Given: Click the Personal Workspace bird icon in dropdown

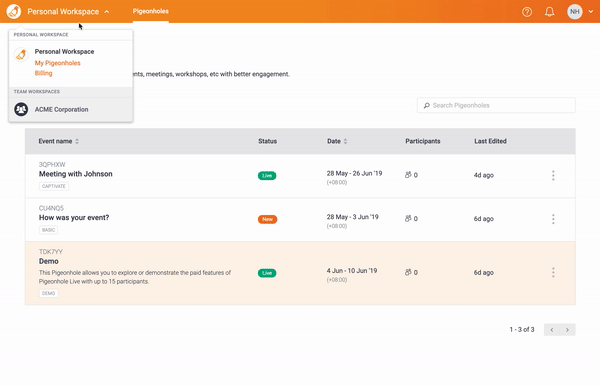Looking at the screenshot, I should (21, 54).
